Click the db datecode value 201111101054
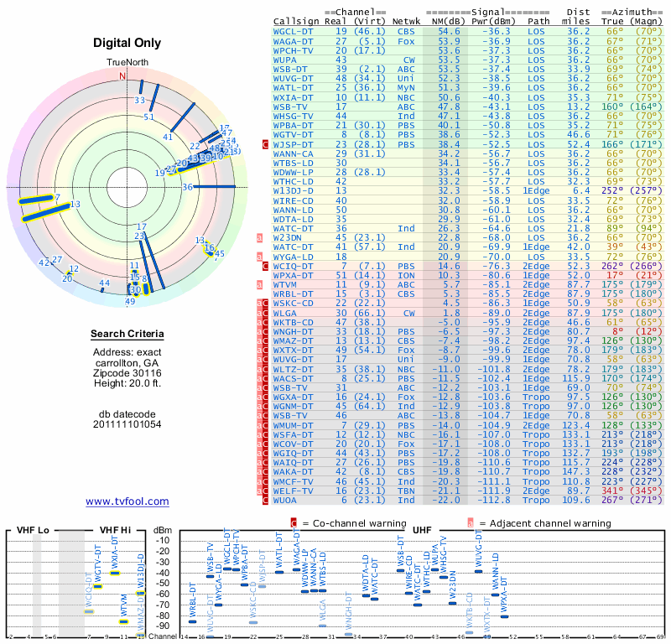This screenshot has width=671, height=644. [x=127, y=424]
